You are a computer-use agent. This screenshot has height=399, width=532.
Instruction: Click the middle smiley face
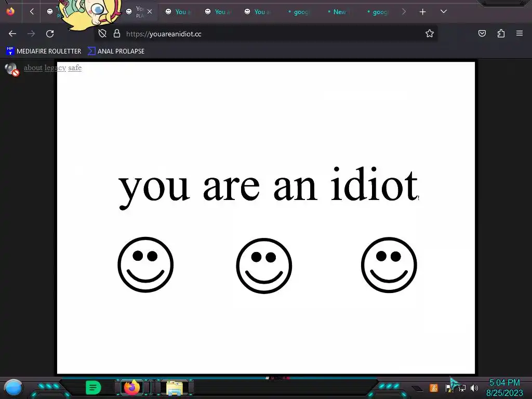point(264,265)
